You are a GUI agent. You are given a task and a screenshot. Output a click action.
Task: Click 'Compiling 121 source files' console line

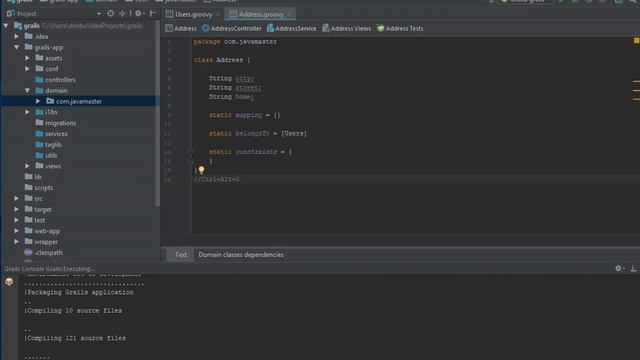75,338
